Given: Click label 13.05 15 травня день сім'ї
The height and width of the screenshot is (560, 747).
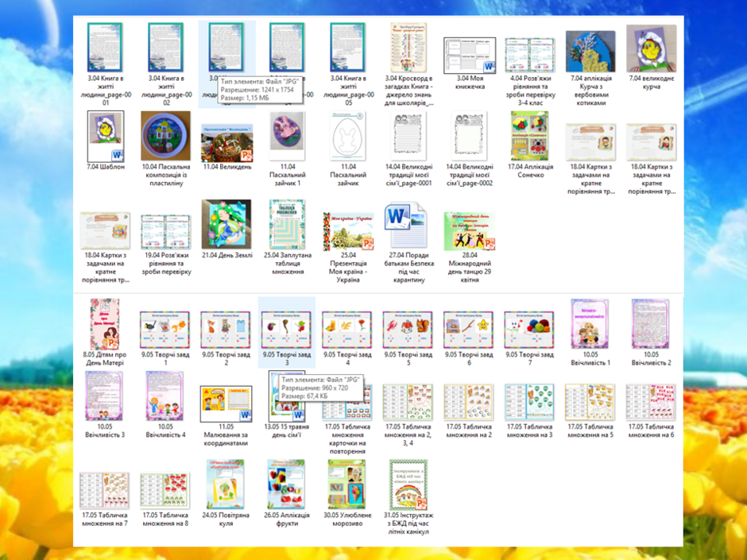Looking at the screenshot, I should coord(286,431).
